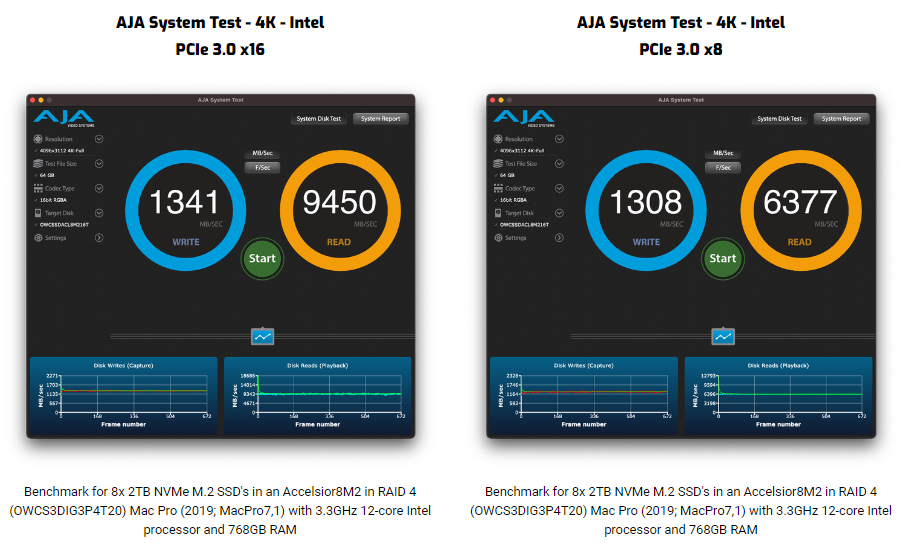Click the 6377 read speed gauge
Viewport: 902px width, 556px height.
pos(801,210)
